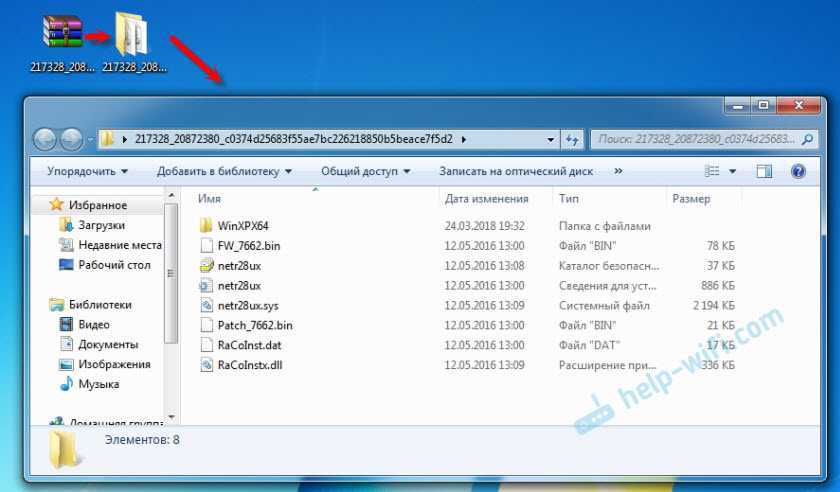Select Рабочий стол in navigation pane

[x=114, y=265]
